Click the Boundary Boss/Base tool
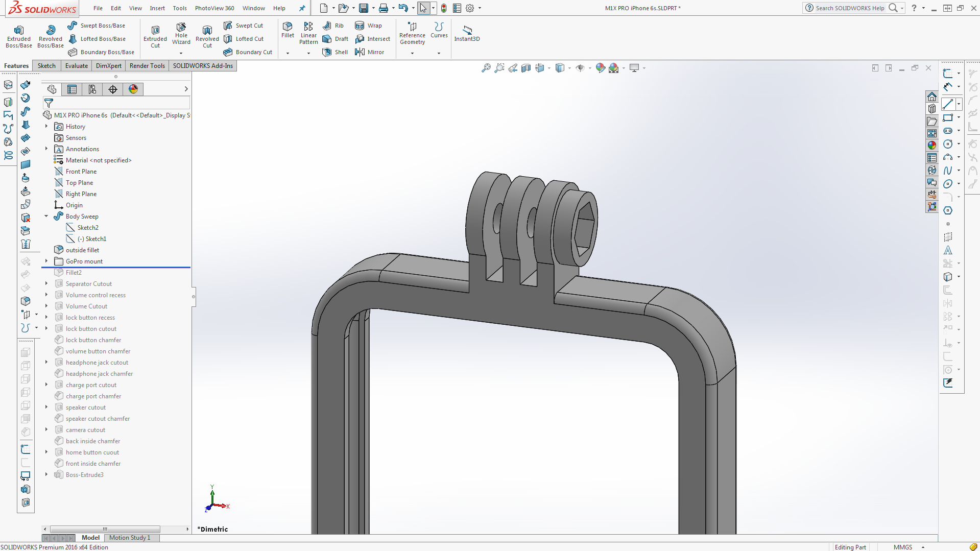This screenshot has height=551, width=980. pyautogui.click(x=101, y=52)
